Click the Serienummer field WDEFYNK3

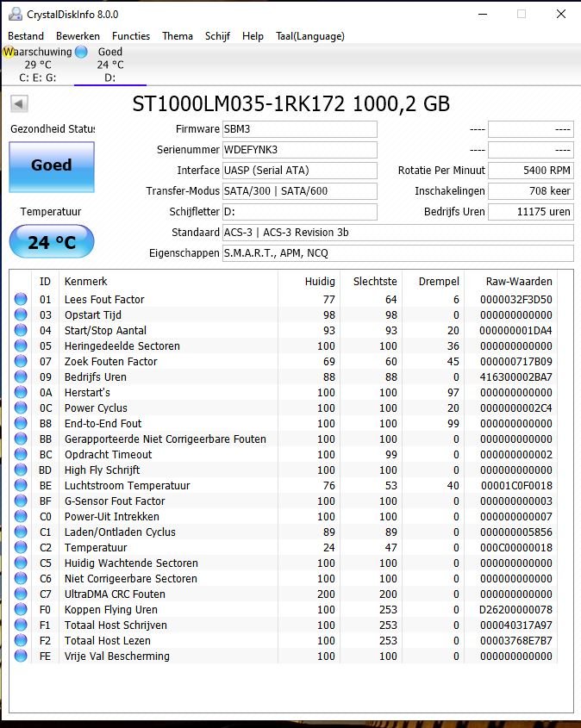pos(300,150)
